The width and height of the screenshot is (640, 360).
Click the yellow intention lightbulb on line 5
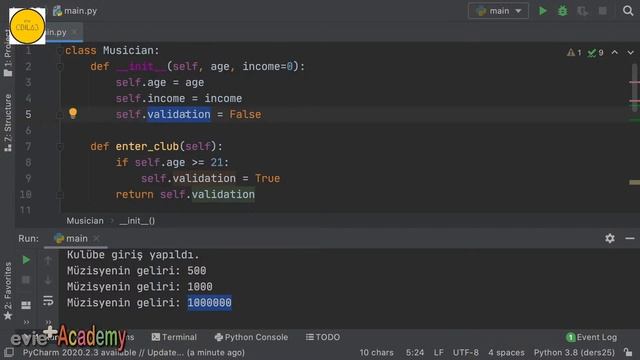73,113
